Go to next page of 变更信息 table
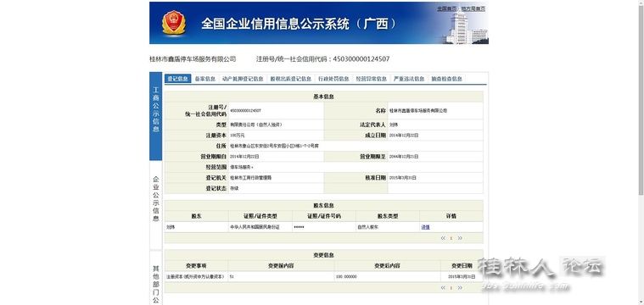Screen dimensions: 644x305 tap(460, 288)
